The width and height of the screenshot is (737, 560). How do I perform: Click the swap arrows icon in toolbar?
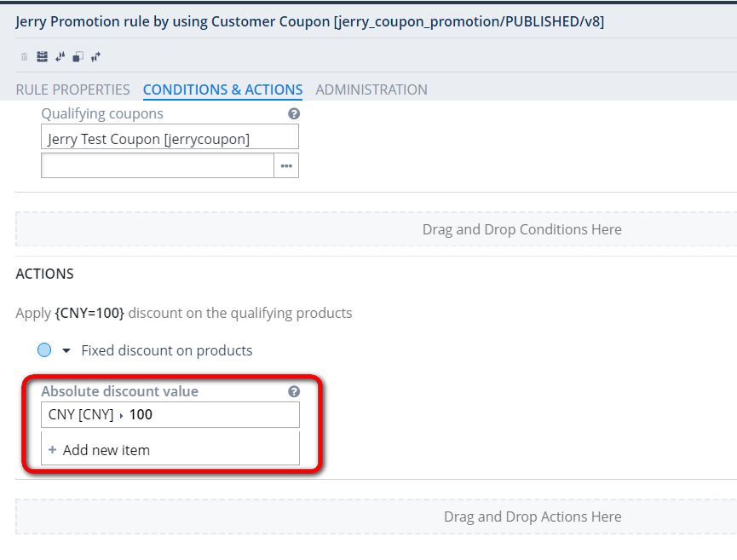60,56
